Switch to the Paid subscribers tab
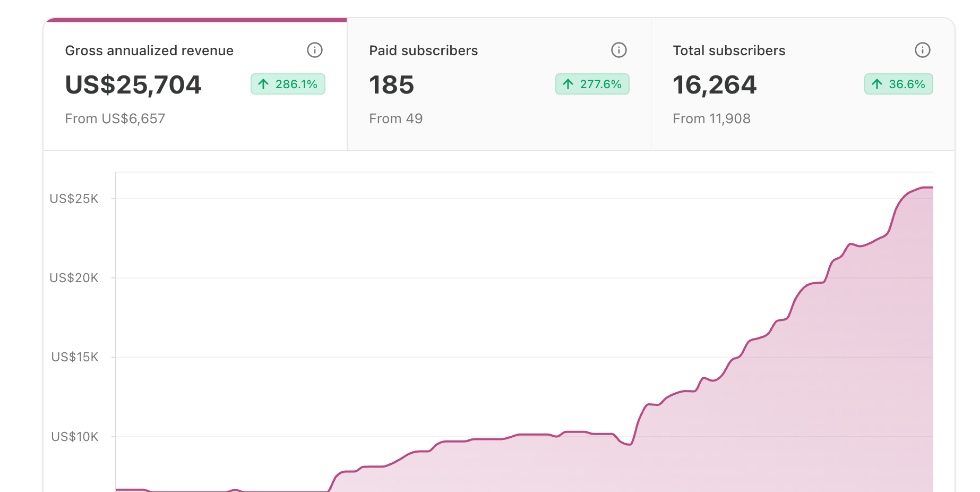 (423, 50)
